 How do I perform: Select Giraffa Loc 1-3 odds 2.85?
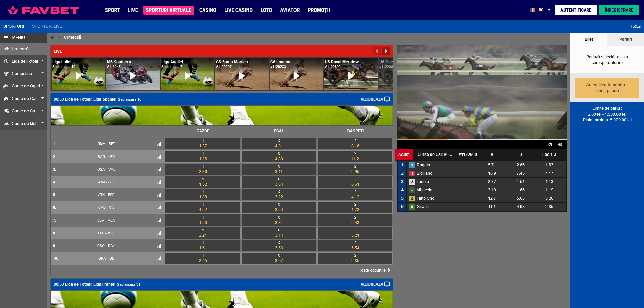pos(549,207)
